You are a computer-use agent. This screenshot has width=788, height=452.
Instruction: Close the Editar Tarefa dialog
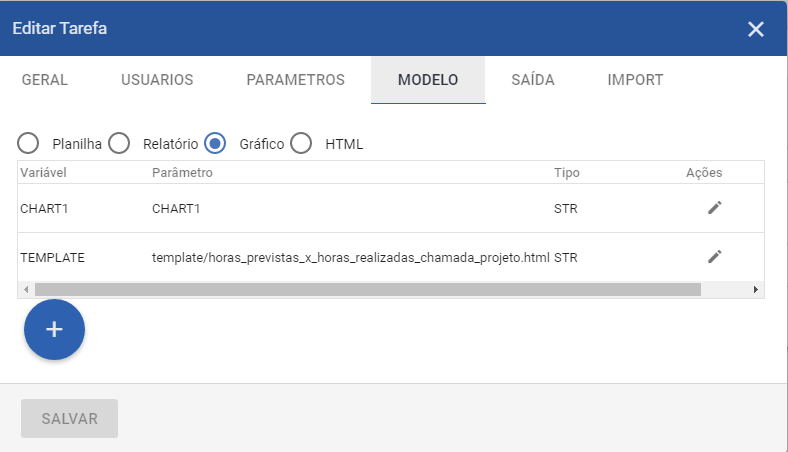[x=755, y=29]
